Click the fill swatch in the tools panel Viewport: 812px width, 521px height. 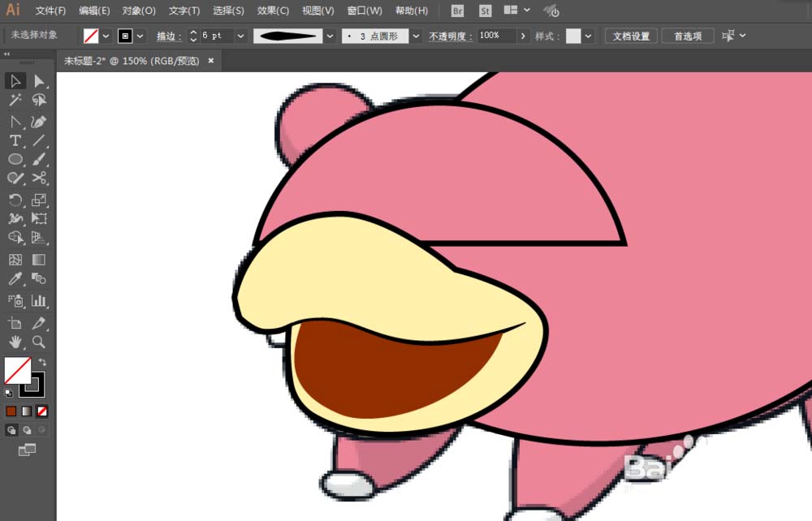pos(18,370)
